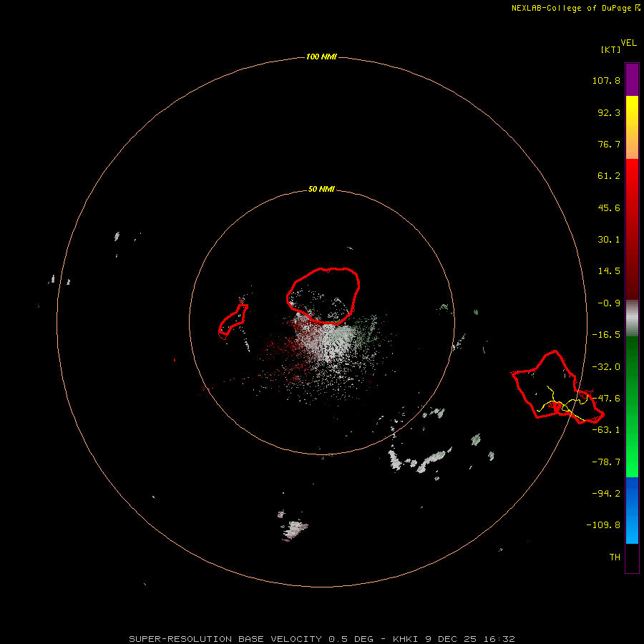Click the [KT] units label

610,49
